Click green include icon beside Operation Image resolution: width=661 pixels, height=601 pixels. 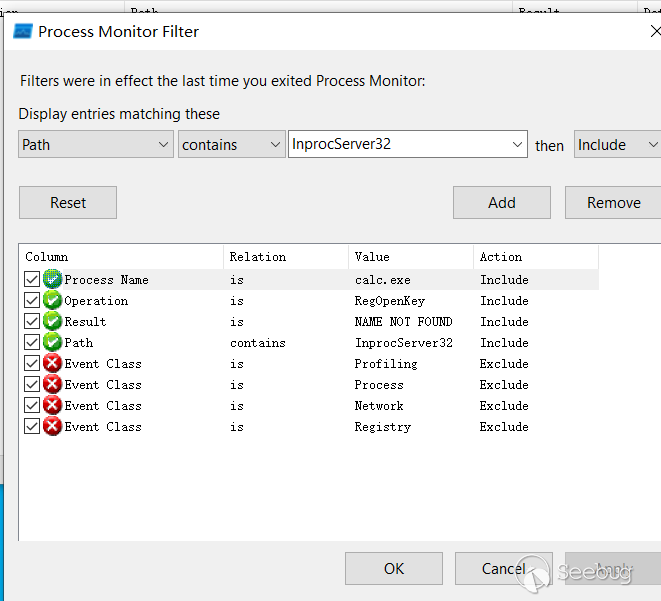tap(53, 301)
